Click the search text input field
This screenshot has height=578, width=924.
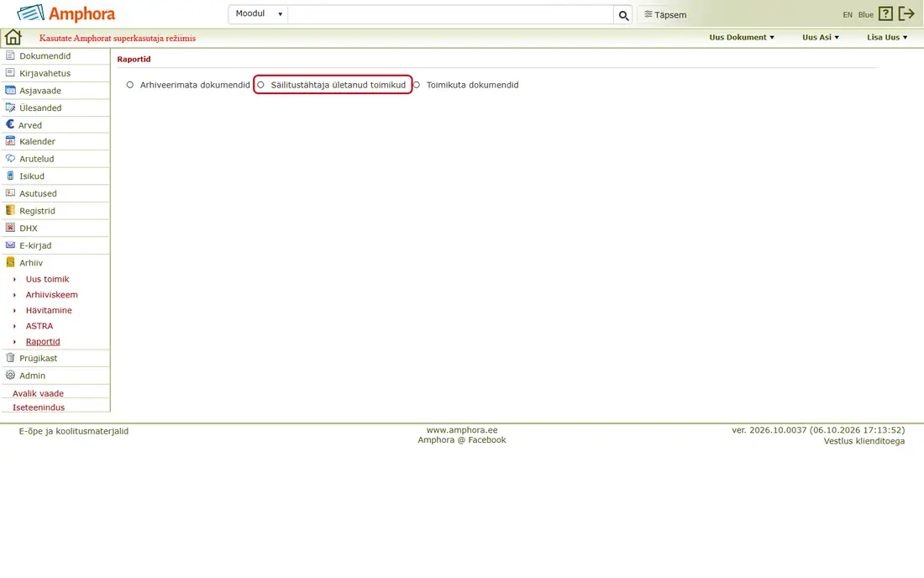pos(450,15)
